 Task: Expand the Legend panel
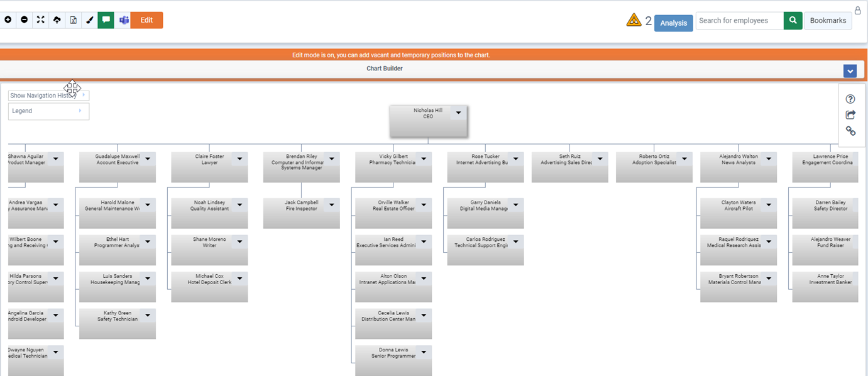click(x=48, y=111)
